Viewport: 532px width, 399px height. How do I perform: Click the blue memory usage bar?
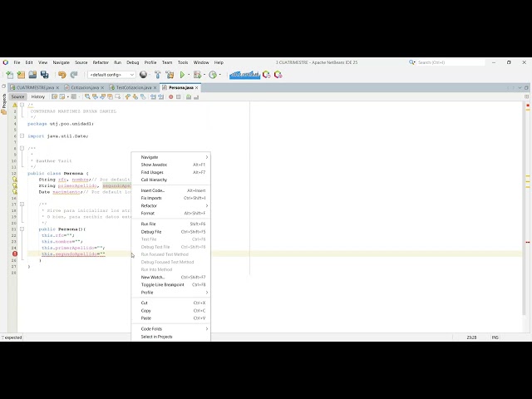pyautogui.click(x=244, y=75)
